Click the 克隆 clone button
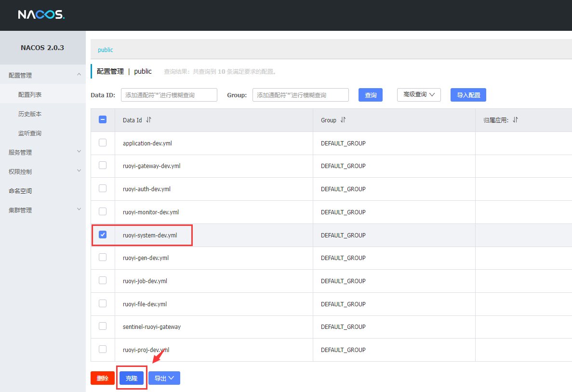Screen dimensions: 572x392 tap(132, 378)
